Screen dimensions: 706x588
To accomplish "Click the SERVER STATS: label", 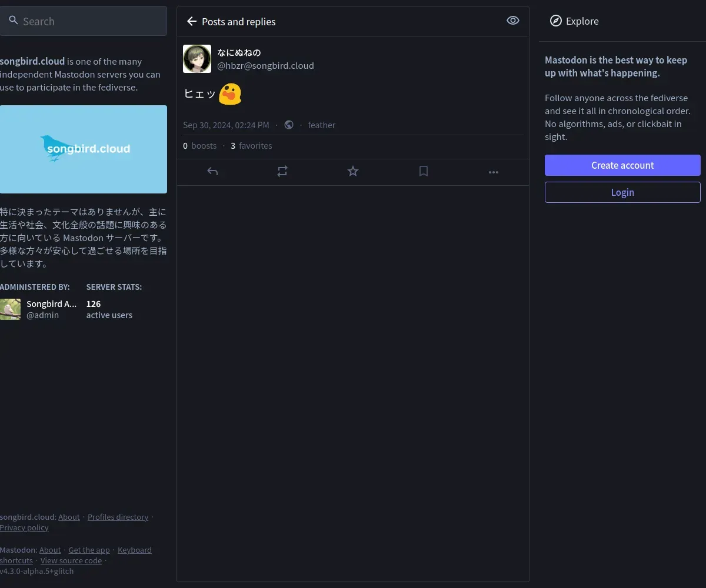I will point(114,287).
